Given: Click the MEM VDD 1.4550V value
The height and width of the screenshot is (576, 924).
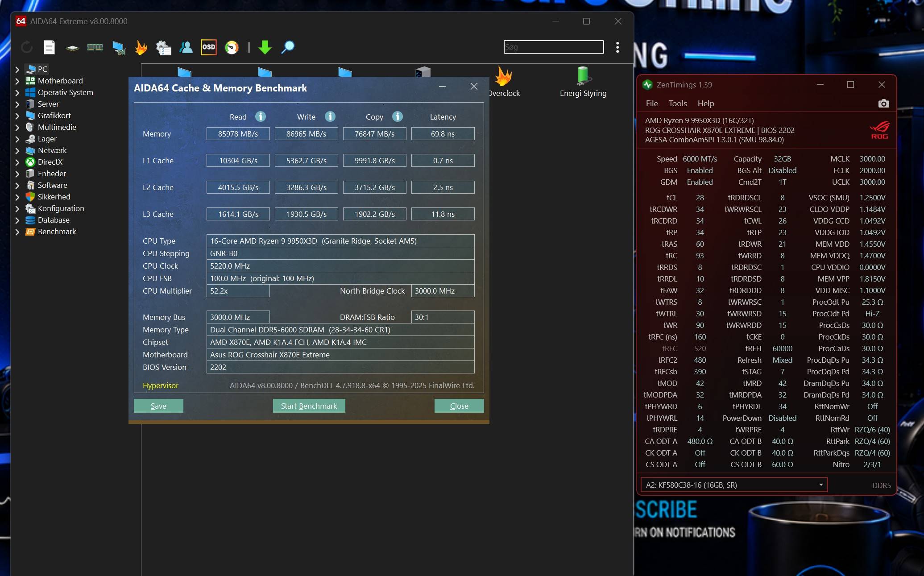Looking at the screenshot, I should pyautogui.click(x=872, y=244).
